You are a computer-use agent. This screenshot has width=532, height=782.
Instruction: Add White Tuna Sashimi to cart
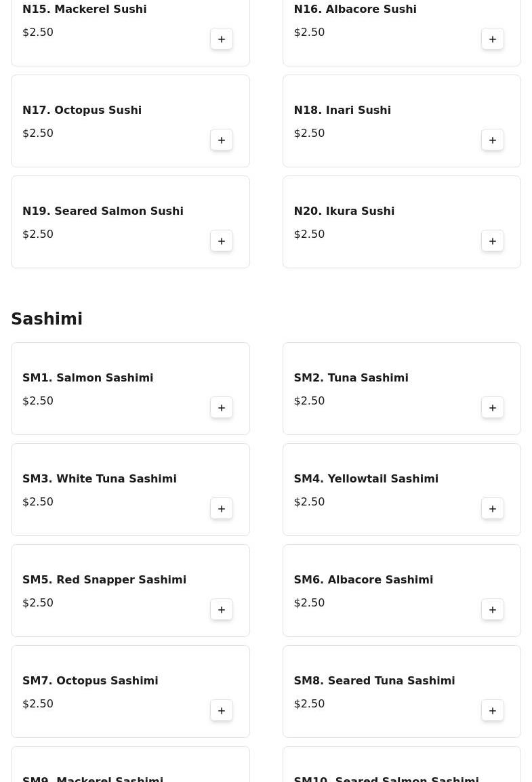[222, 509]
